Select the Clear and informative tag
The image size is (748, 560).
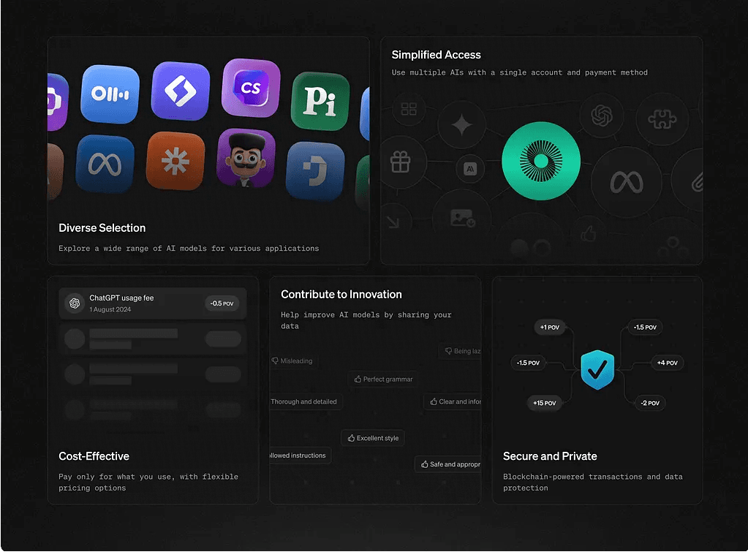pos(453,401)
